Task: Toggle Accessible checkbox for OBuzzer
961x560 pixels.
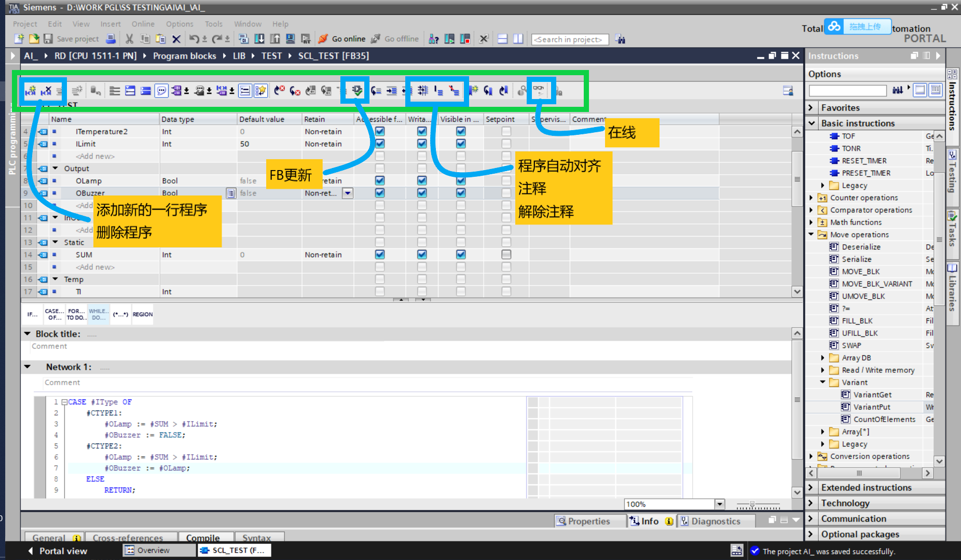Action: click(x=380, y=193)
